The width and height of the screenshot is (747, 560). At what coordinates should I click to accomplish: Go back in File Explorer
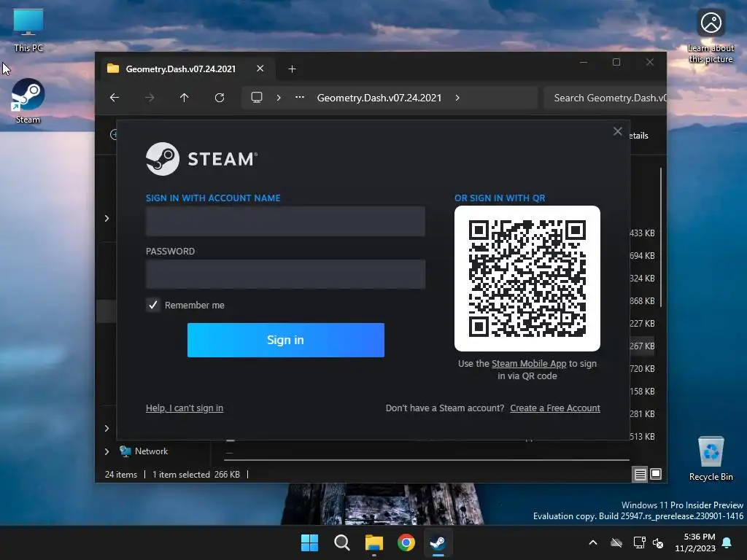point(115,98)
